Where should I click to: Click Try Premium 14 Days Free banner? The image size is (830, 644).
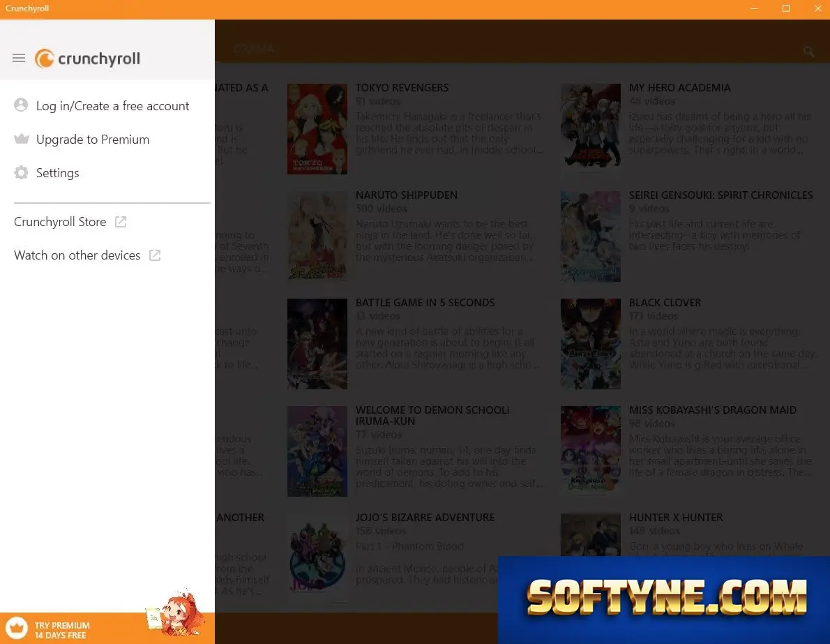tap(107, 629)
